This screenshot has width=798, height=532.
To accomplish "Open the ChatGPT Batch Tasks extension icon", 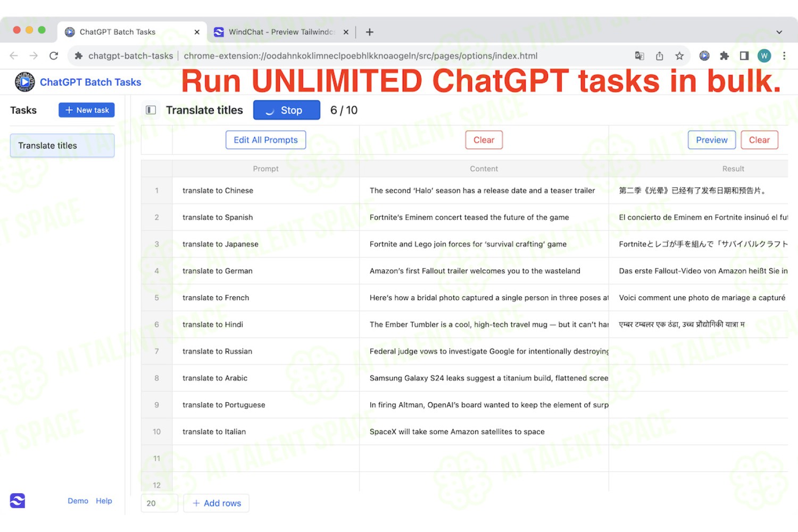I will click(704, 56).
